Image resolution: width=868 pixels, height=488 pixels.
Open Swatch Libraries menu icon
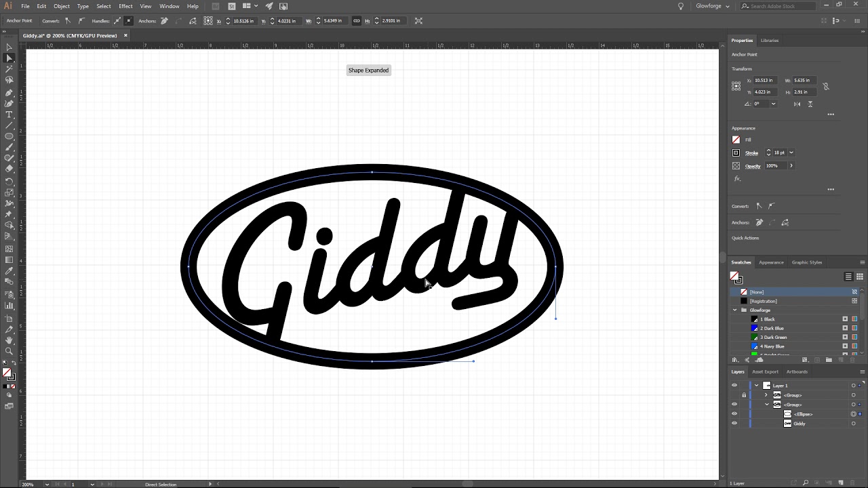pyautogui.click(x=735, y=360)
